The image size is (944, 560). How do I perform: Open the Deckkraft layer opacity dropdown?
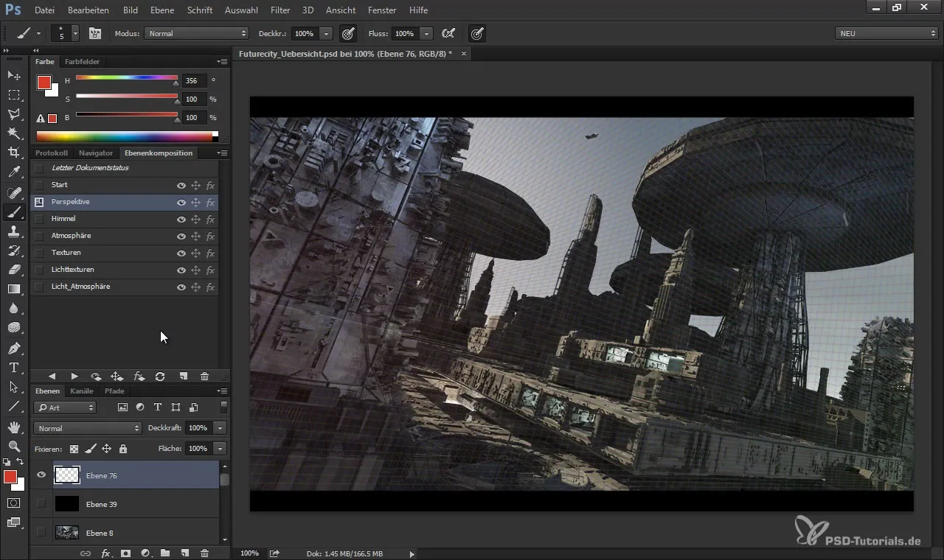(220, 428)
